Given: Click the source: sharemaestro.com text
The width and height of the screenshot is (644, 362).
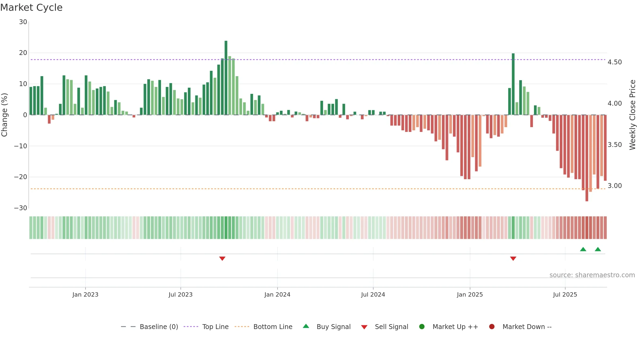Looking at the screenshot, I should click(592, 275).
